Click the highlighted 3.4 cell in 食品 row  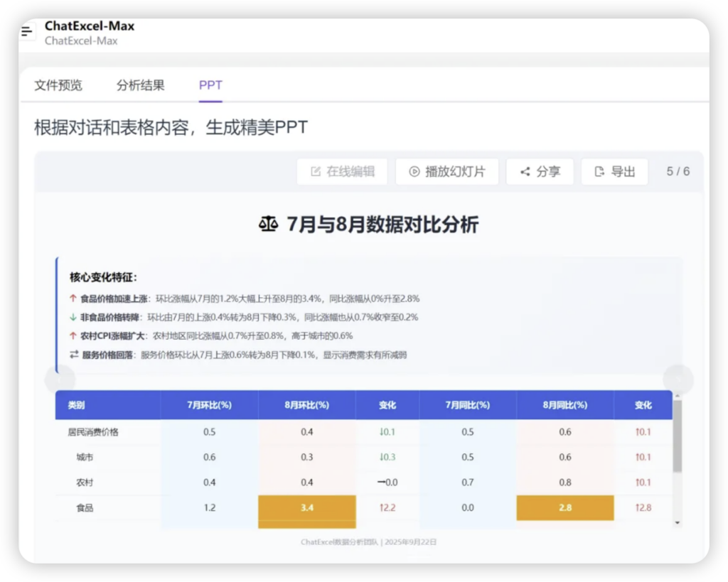click(x=306, y=508)
